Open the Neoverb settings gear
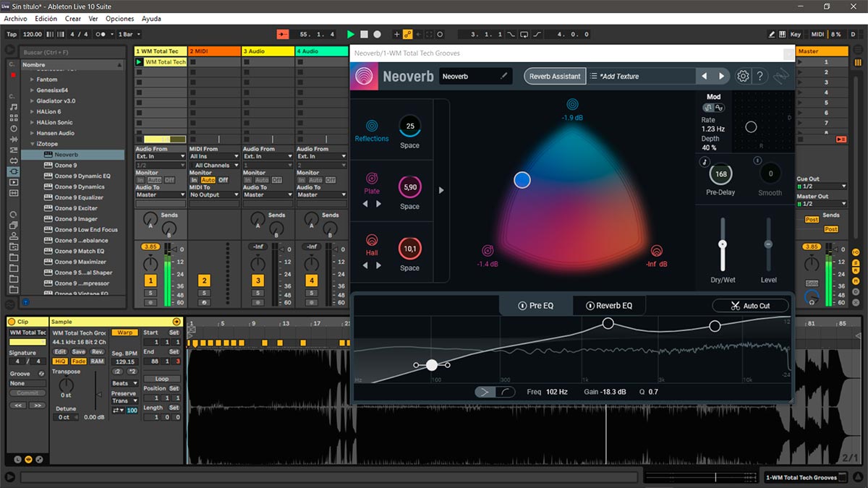This screenshot has width=868, height=488. point(743,76)
